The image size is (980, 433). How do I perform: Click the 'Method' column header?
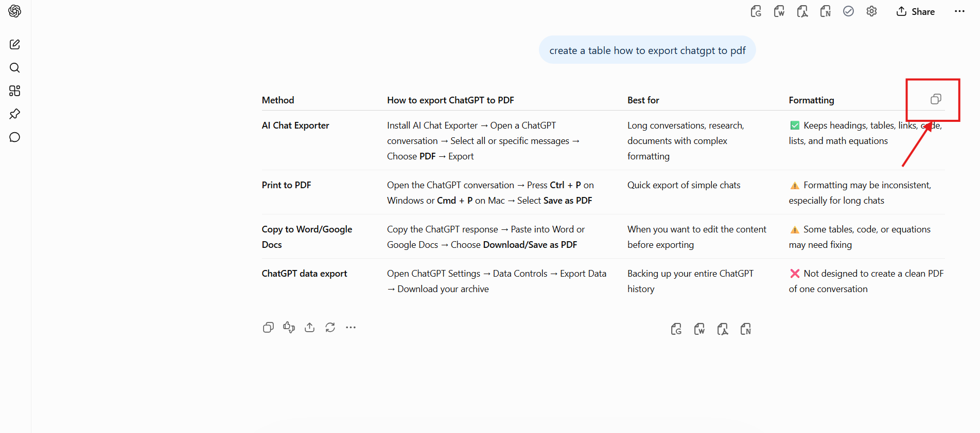tap(278, 100)
